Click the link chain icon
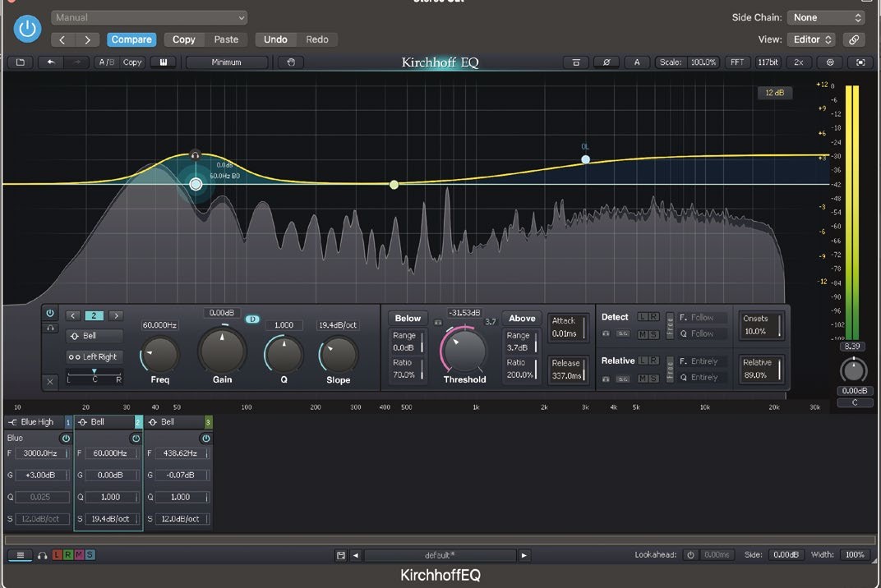Viewport: 881px width, 588px height. click(853, 39)
